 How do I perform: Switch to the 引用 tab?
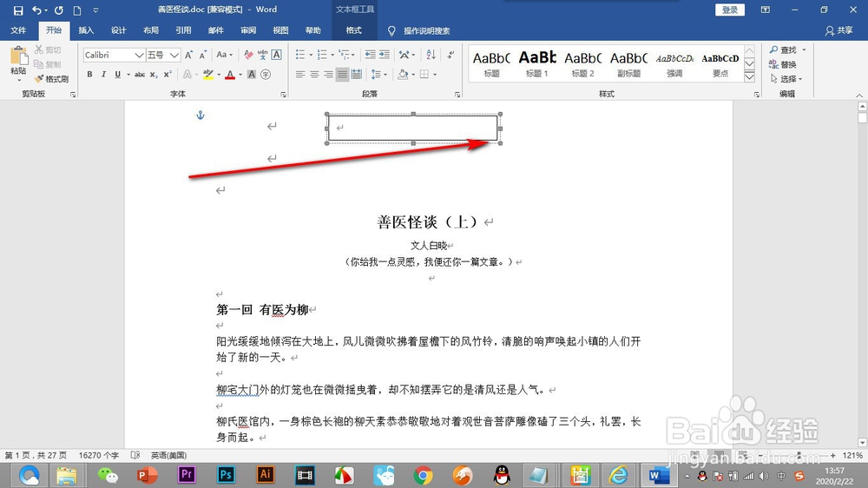click(x=183, y=30)
